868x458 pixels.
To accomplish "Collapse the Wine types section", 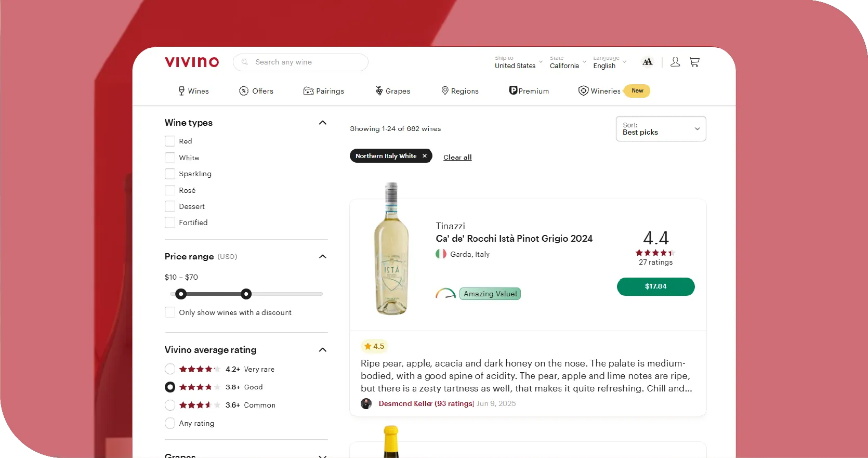I will 322,123.
